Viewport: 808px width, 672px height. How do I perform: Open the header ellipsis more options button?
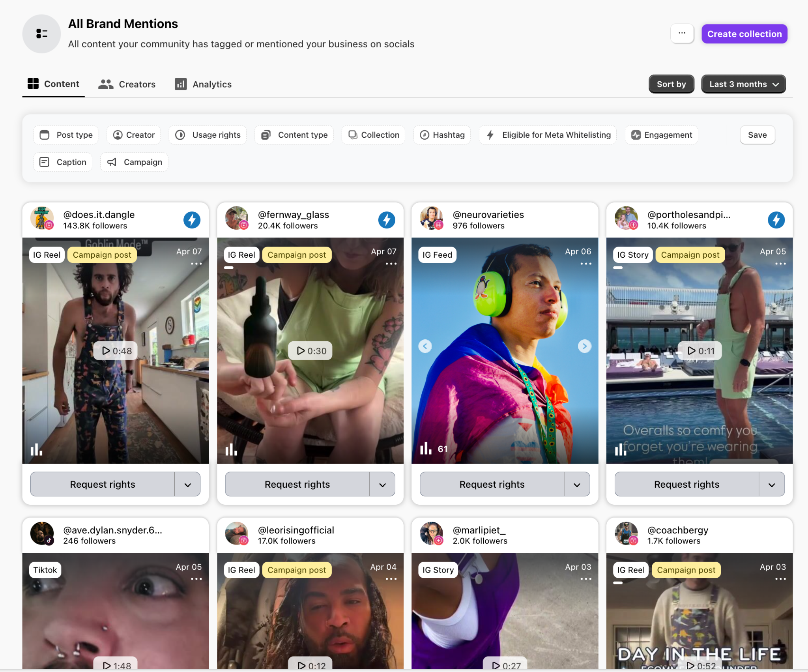click(x=682, y=34)
